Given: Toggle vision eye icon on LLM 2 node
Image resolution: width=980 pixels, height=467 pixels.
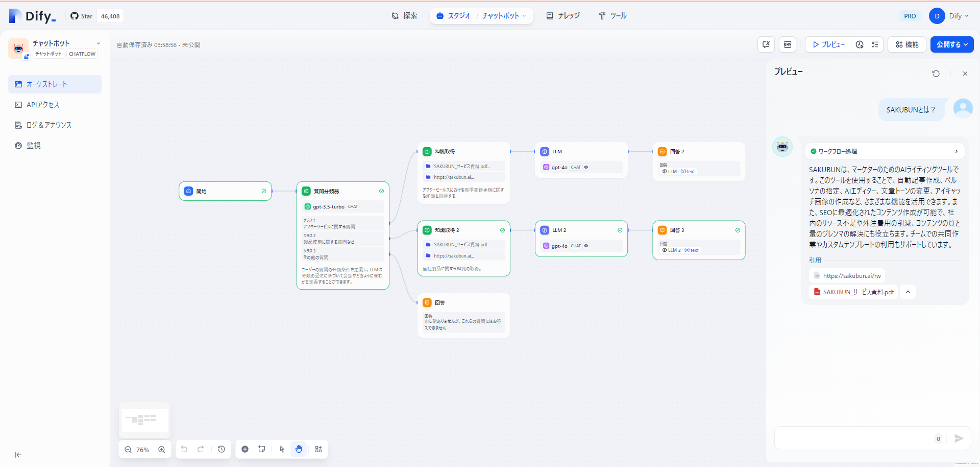Looking at the screenshot, I should (586, 246).
